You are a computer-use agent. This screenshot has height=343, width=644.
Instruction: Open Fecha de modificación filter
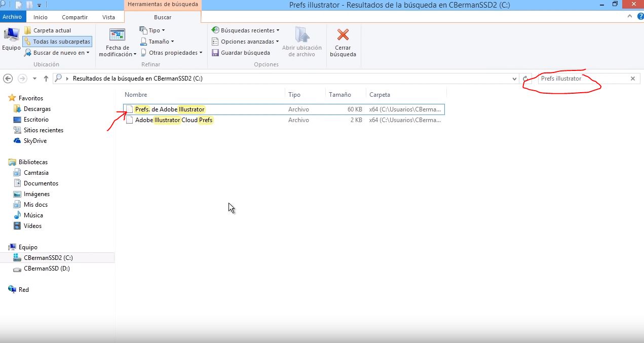118,43
